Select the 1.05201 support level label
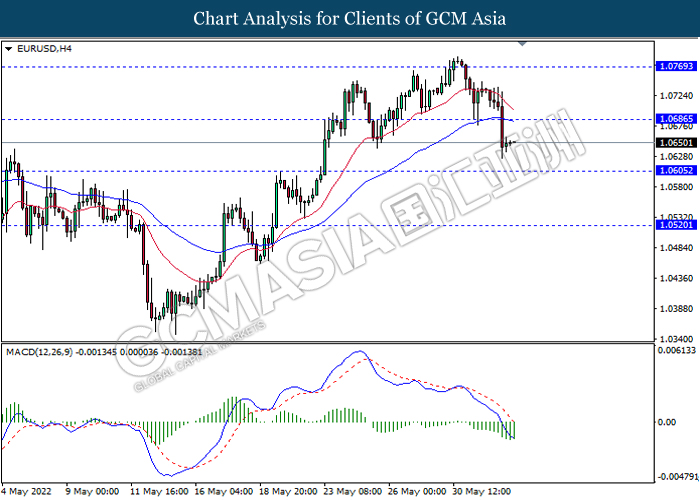Viewport: 700px width, 500px height. pos(676,225)
